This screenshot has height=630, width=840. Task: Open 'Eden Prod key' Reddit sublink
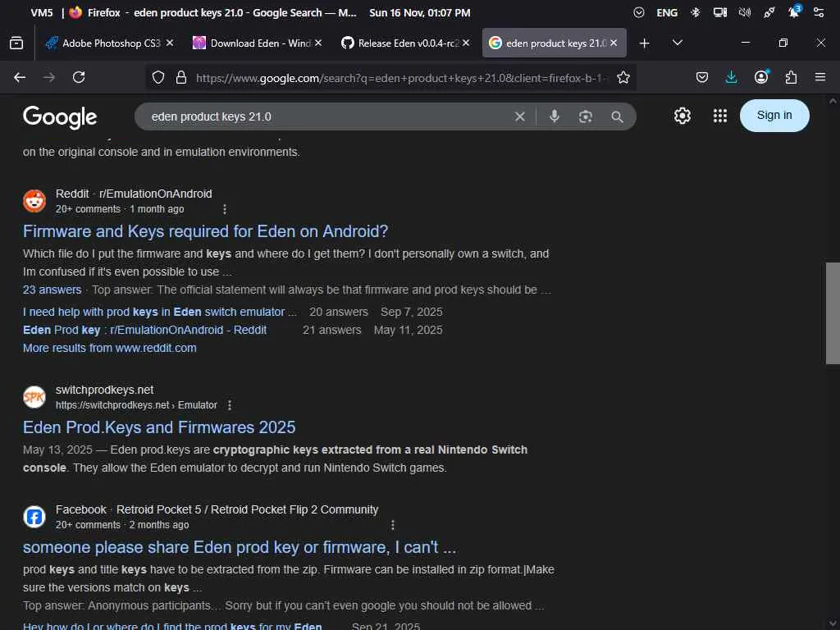pos(144,331)
